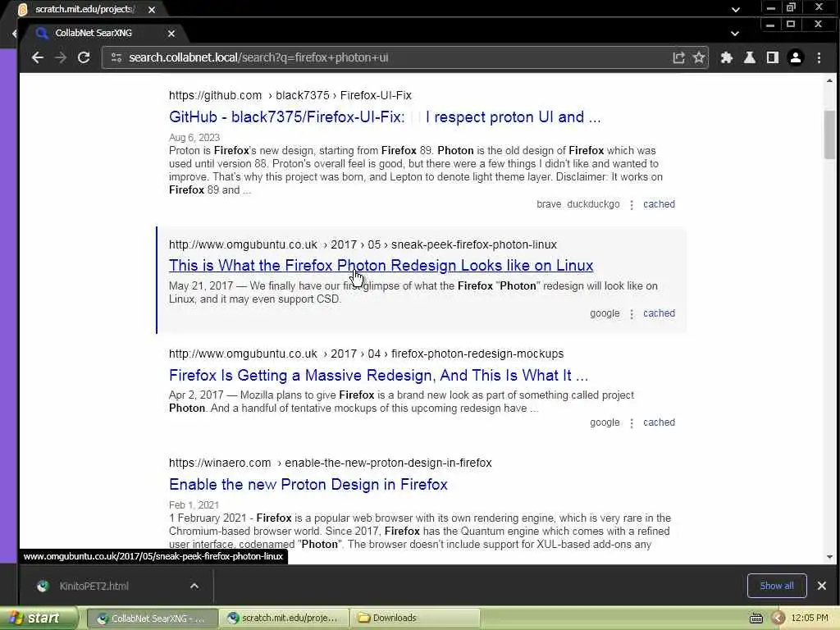Open Chrome three-dot menu
840x630 pixels.
(819, 57)
